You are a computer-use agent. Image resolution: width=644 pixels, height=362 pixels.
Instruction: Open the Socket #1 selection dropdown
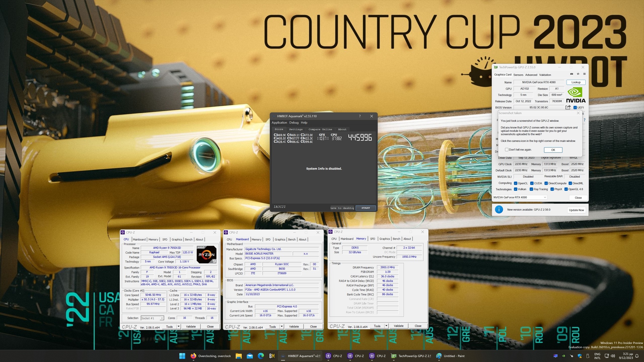152,318
